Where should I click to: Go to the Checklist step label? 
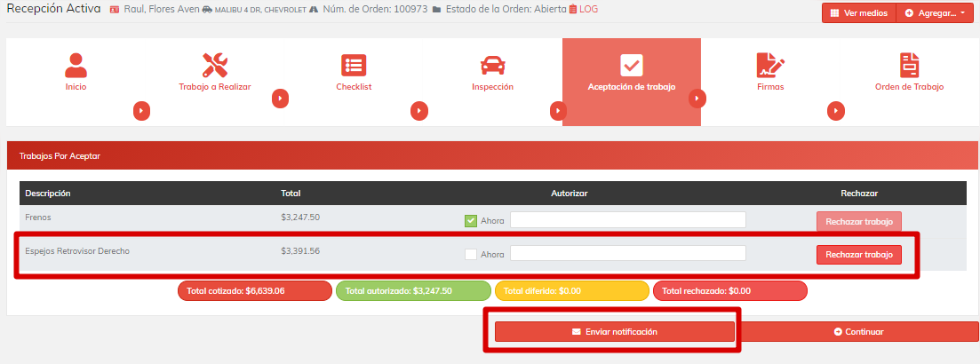(x=354, y=87)
